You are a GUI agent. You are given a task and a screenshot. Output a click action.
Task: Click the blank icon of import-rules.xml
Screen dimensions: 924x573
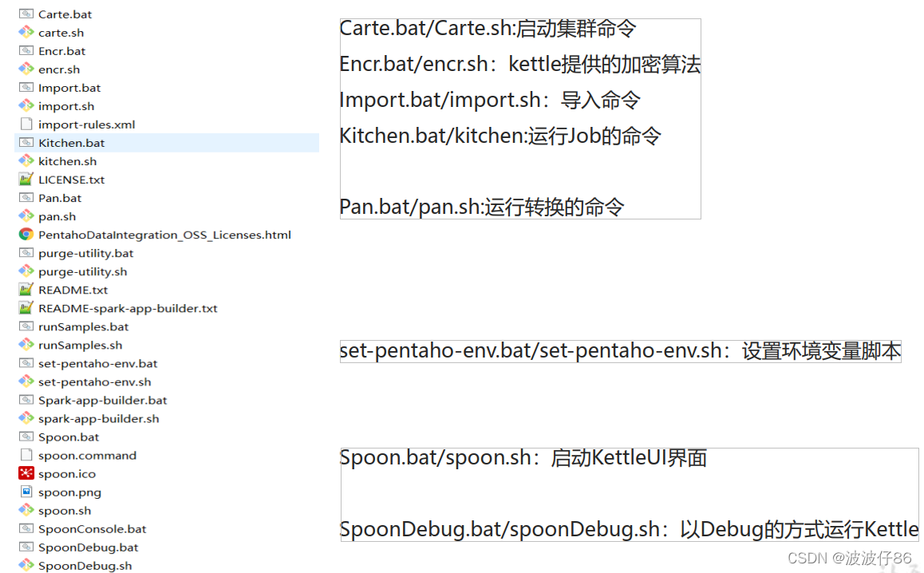tap(26, 124)
